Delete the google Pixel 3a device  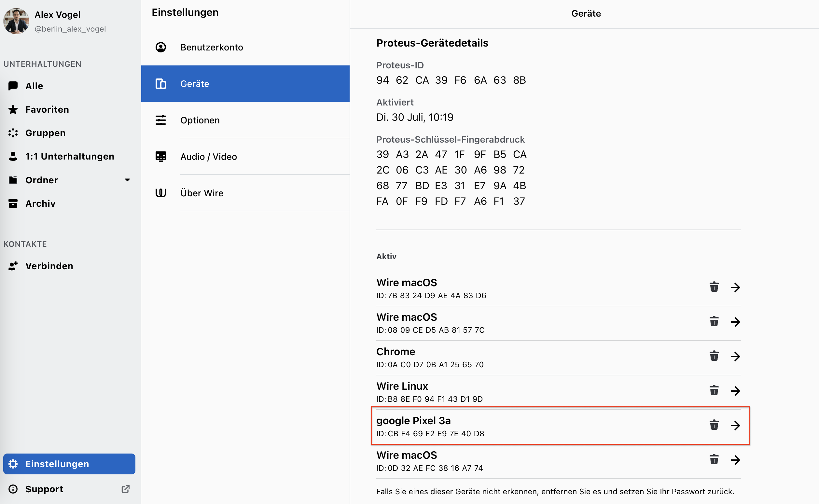(714, 425)
